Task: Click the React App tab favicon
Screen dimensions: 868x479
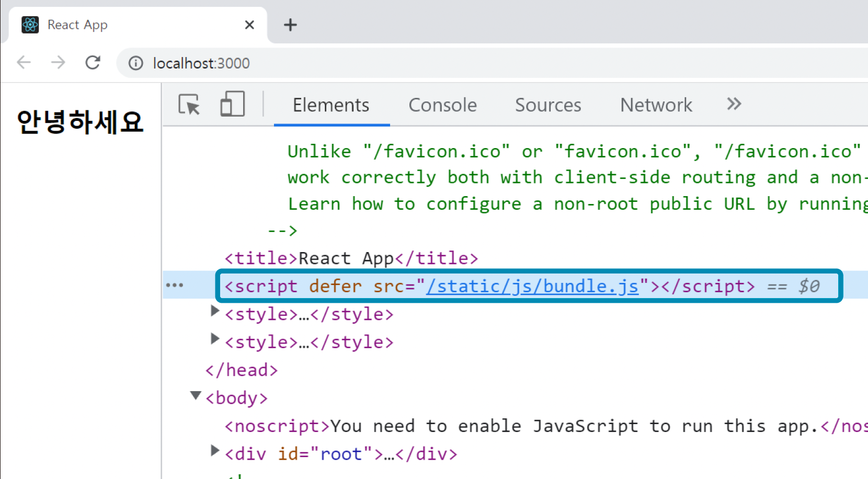Action: pos(30,25)
